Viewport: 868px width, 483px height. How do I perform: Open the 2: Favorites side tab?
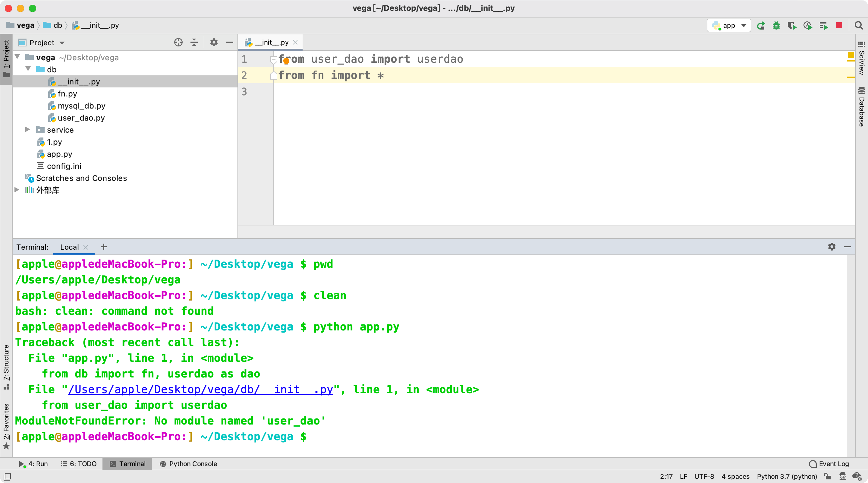[6, 426]
